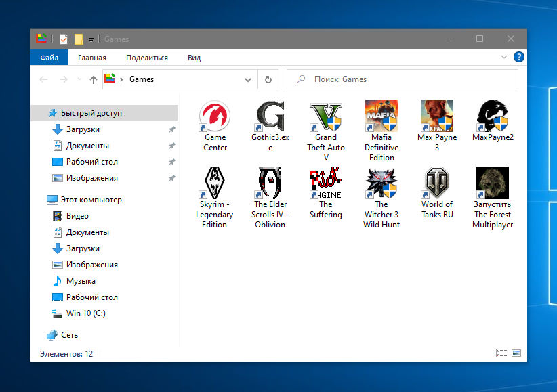
Task: Select Mafia Definitive Edition shortcut
Action: (381, 116)
